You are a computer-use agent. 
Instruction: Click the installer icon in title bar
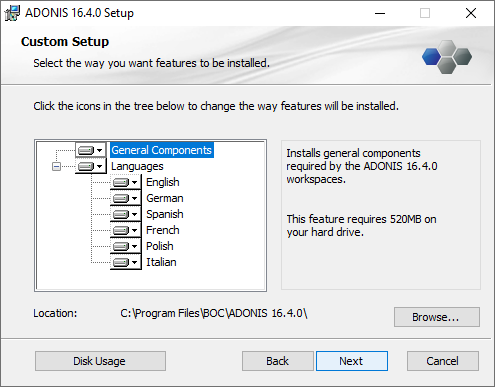coord(12,13)
